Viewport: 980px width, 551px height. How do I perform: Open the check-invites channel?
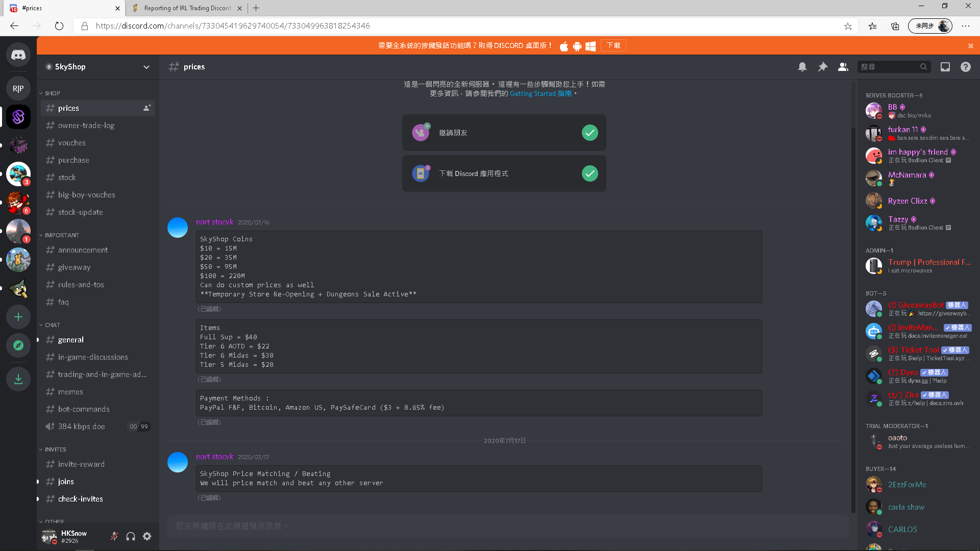(x=98, y=499)
